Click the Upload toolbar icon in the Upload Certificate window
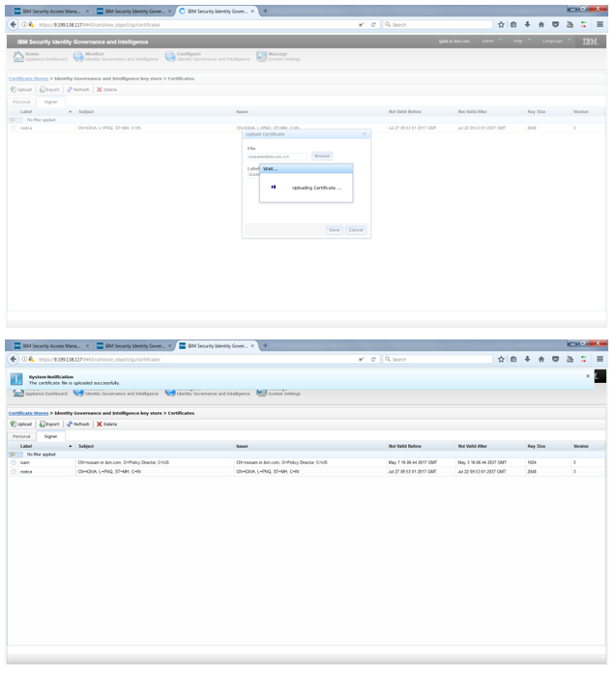 tap(14, 90)
